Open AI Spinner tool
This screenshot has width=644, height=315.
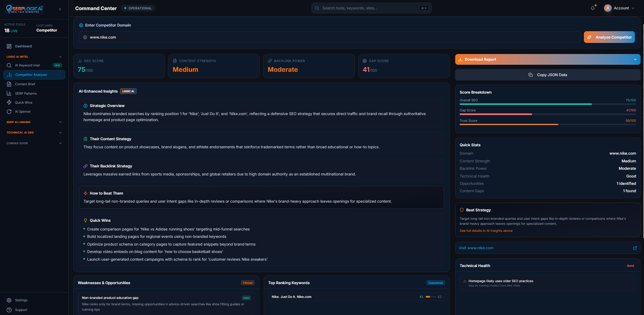click(34, 112)
